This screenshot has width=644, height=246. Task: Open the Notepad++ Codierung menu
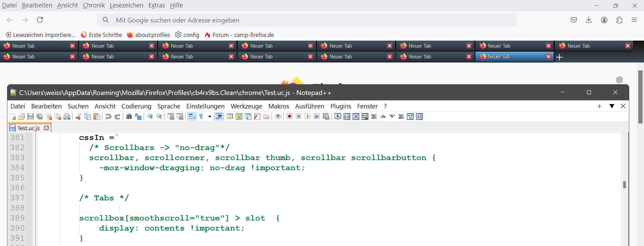point(136,106)
